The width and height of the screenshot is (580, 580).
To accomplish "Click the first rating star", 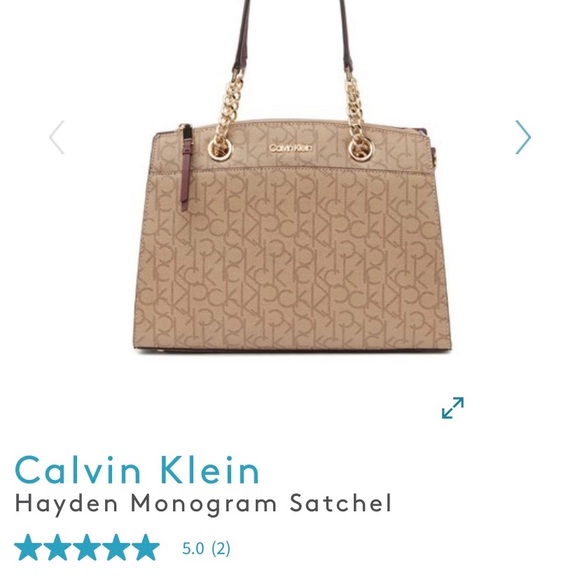I will [x=28, y=547].
